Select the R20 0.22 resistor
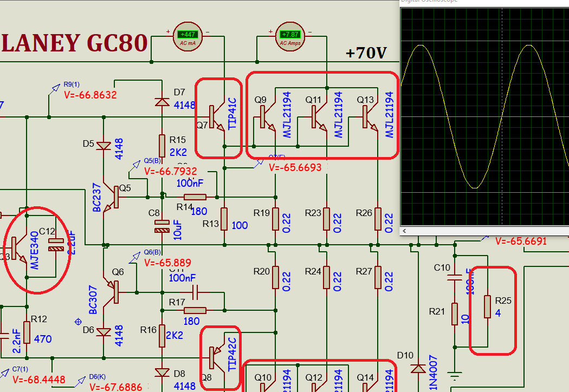The height and width of the screenshot is (392, 569). [x=275, y=277]
